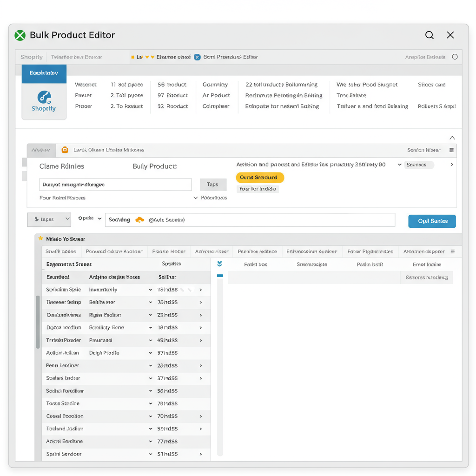Click the orange cloud icon in search field

(x=139, y=220)
